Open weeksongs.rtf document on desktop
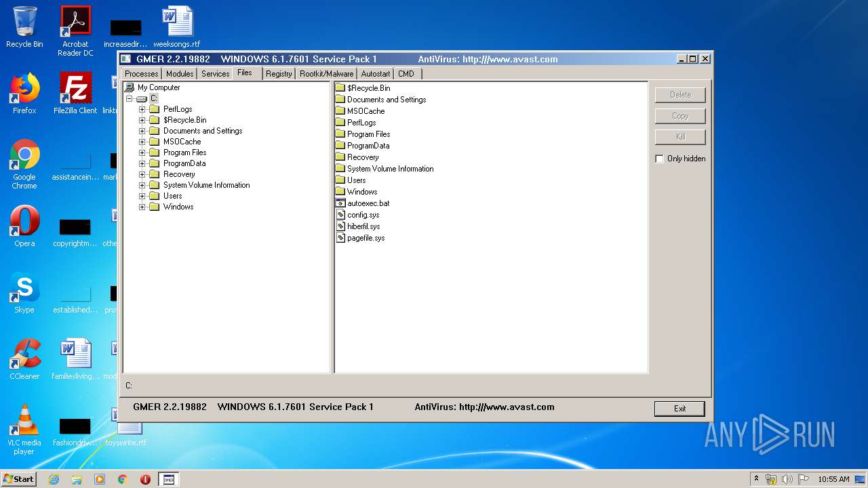Viewport: 868px width, 488px height. coord(177,27)
